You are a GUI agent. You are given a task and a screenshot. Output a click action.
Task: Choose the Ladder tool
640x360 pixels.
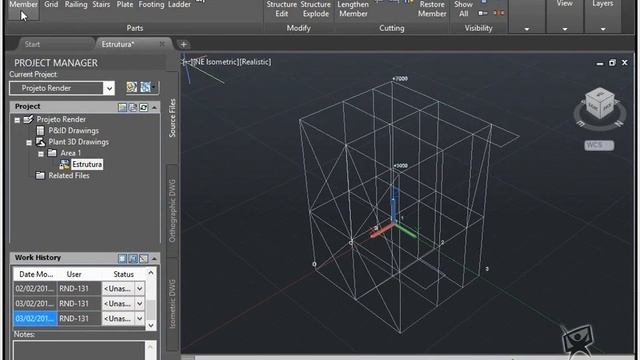[x=179, y=5]
